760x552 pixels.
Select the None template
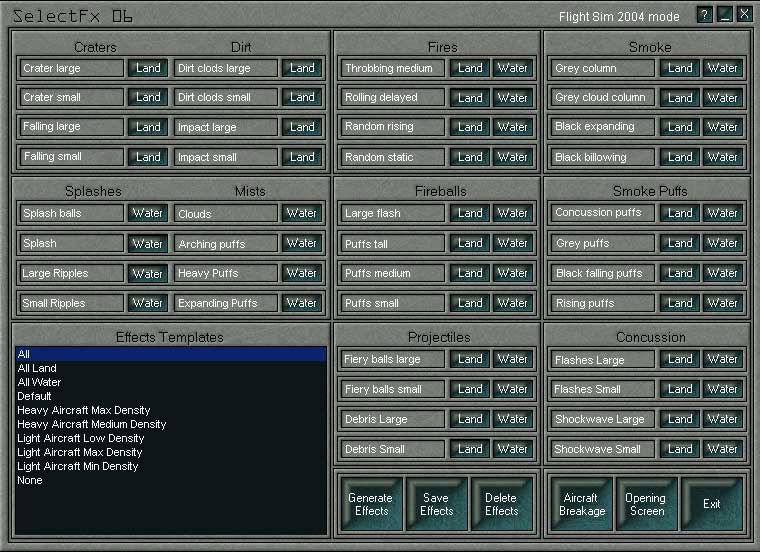coord(171,480)
